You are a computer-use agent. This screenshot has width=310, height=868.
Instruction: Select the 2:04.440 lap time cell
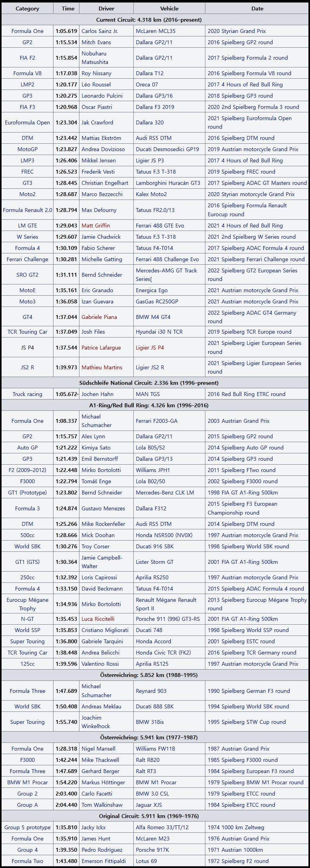(x=66, y=805)
